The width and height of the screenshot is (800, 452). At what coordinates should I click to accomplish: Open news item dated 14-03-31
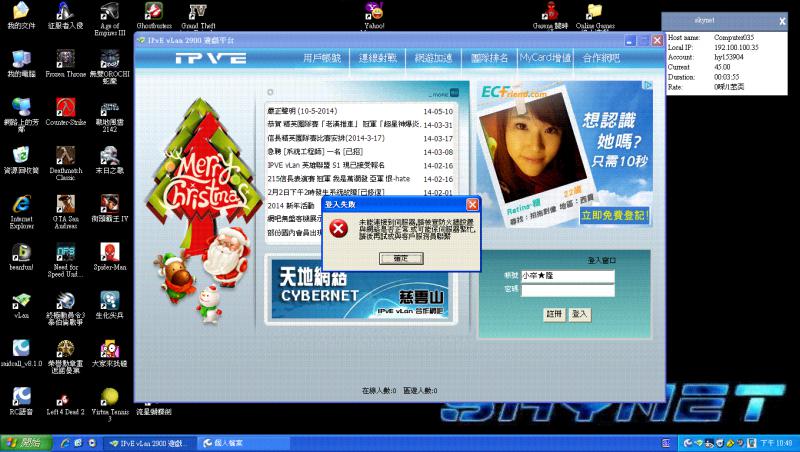tap(360, 124)
